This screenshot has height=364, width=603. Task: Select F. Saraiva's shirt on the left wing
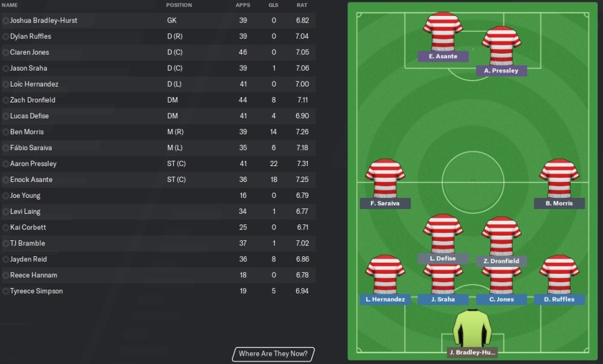pos(385,178)
